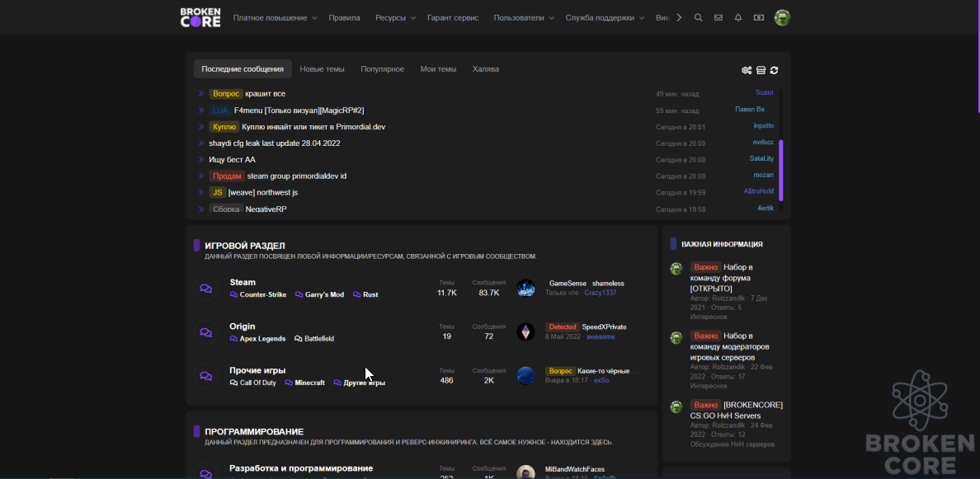
Task: Click the 'Продам' tag label
Action: click(227, 176)
